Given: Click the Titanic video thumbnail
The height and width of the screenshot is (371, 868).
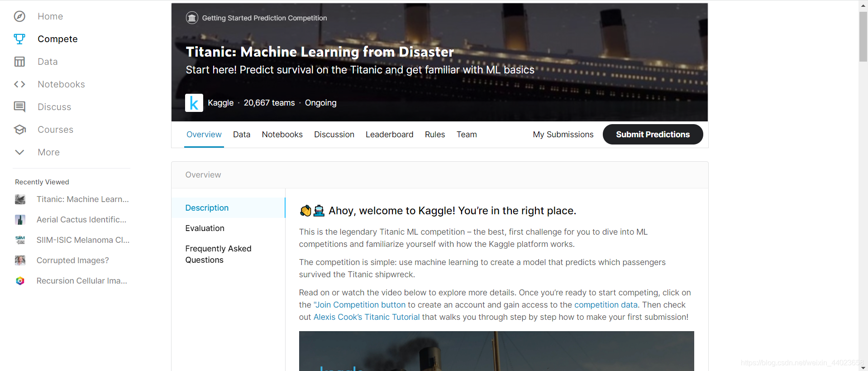Looking at the screenshot, I should click(x=496, y=351).
